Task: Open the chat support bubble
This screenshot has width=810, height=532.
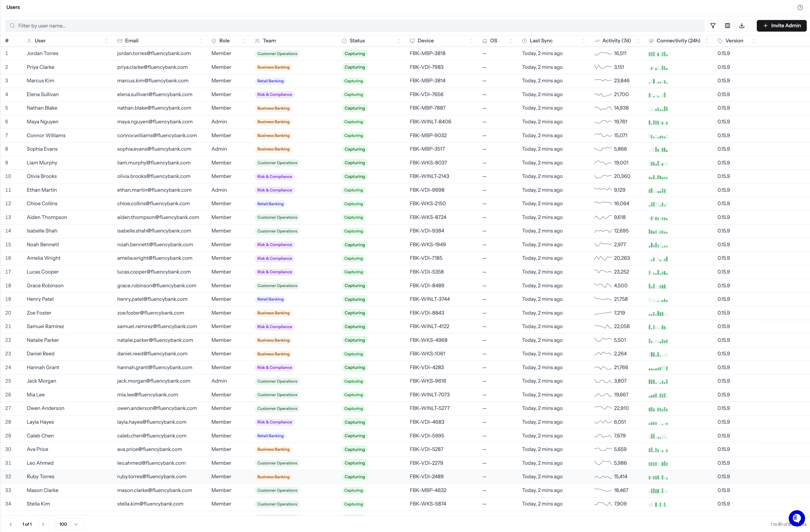Action: [x=796, y=518]
